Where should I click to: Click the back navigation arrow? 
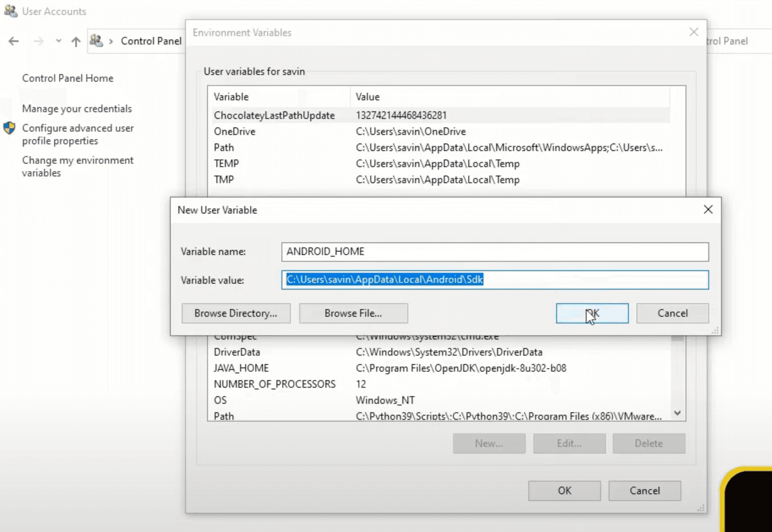[x=14, y=41]
